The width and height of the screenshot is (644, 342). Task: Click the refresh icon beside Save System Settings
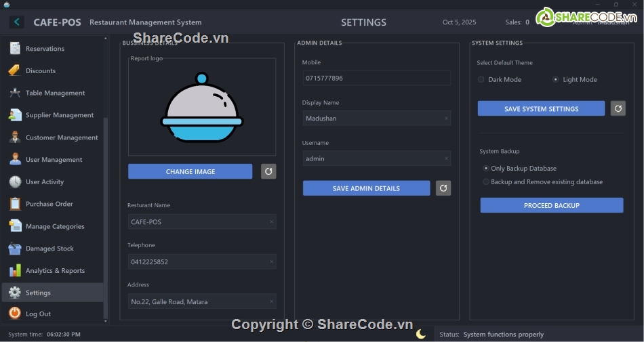pos(618,108)
